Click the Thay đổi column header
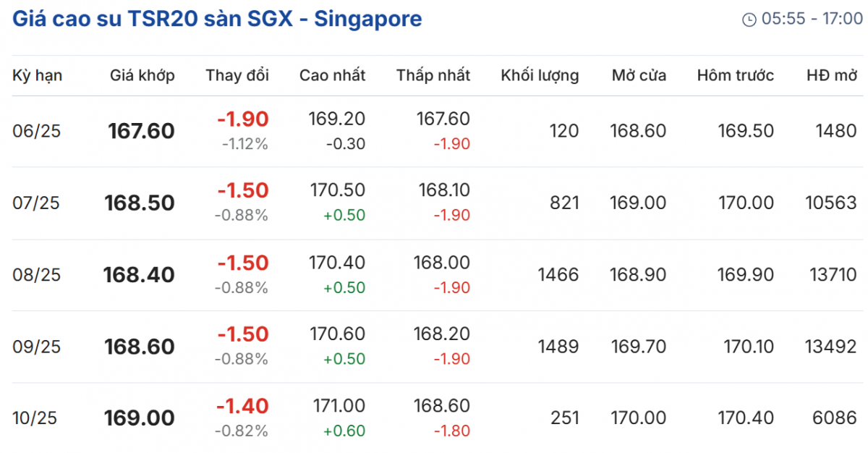The height and width of the screenshot is (453, 868). (237, 75)
